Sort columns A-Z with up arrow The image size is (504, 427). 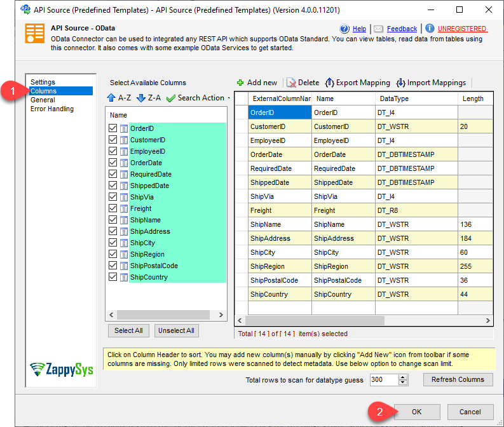111,98
